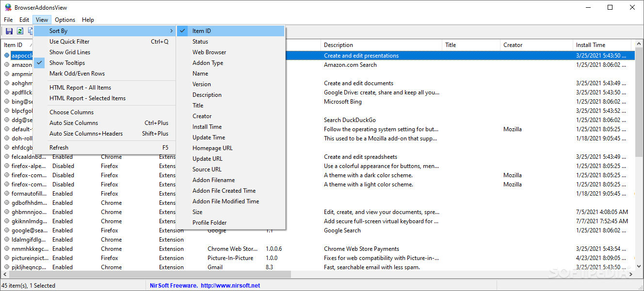This screenshot has height=291, width=644.
Task: Select Auto Size Columns entry
Action: pos(104,123)
